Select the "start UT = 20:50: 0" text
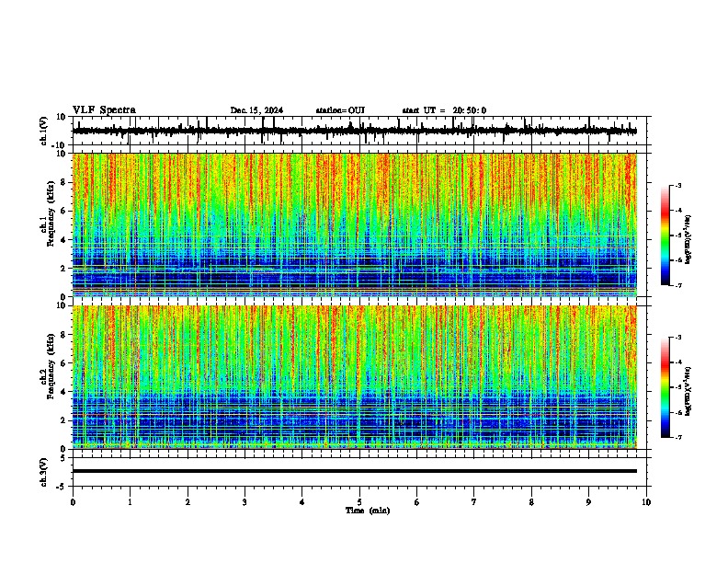The width and height of the screenshot is (728, 563). tap(444, 110)
